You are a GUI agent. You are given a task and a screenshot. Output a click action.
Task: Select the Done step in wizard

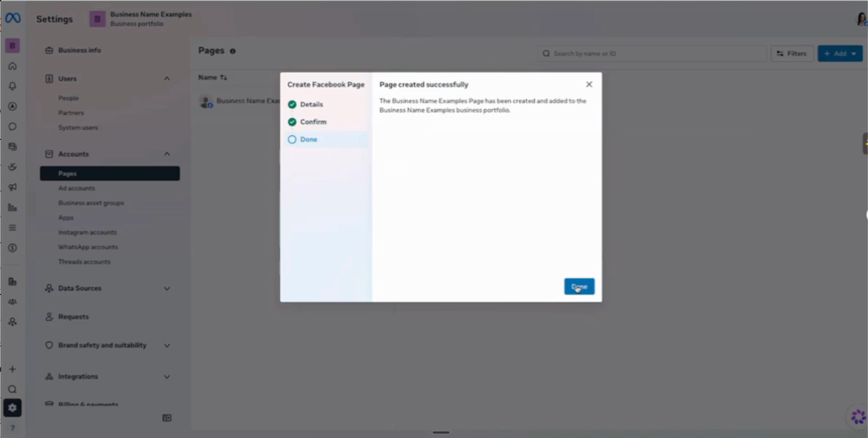[x=326, y=140]
